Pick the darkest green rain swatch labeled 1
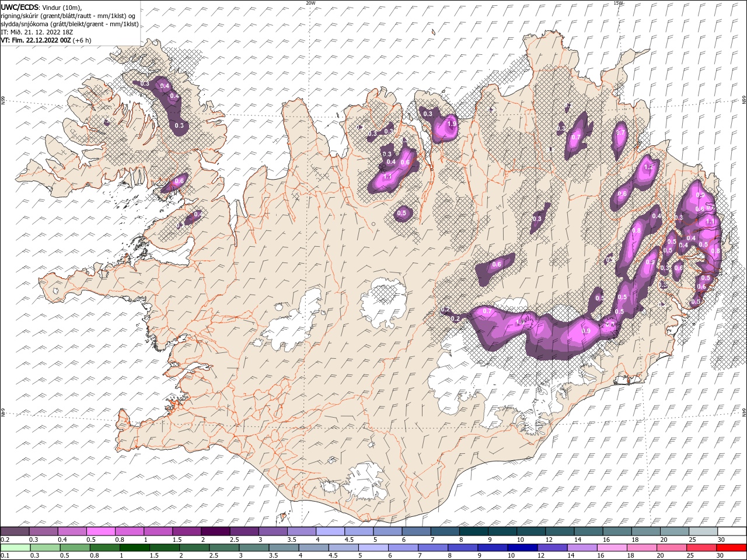This screenshot has height=560, width=747. (134, 548)
